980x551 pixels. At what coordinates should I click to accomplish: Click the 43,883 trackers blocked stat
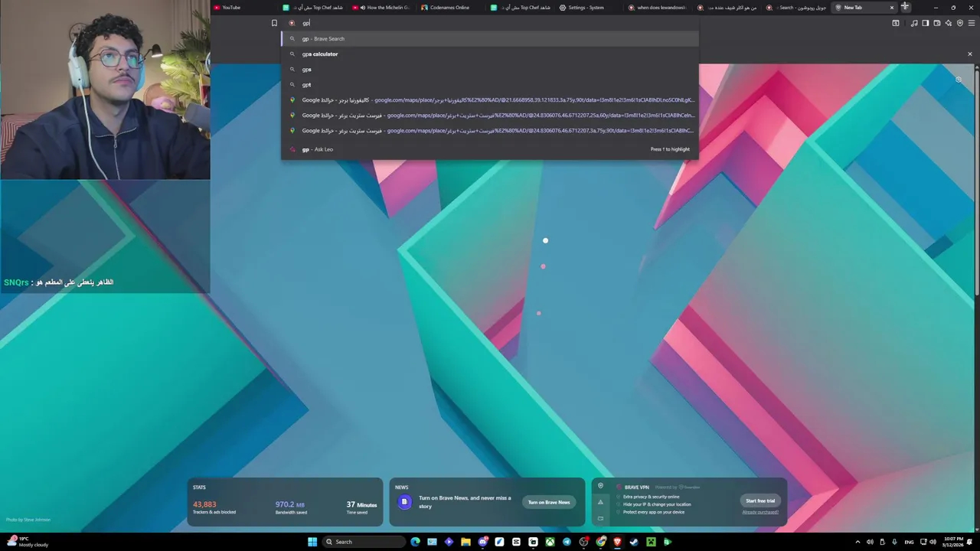click(x=214, y=507)
